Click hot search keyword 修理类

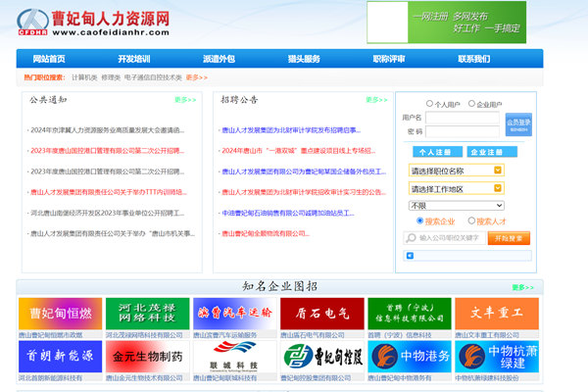point(111,77)
